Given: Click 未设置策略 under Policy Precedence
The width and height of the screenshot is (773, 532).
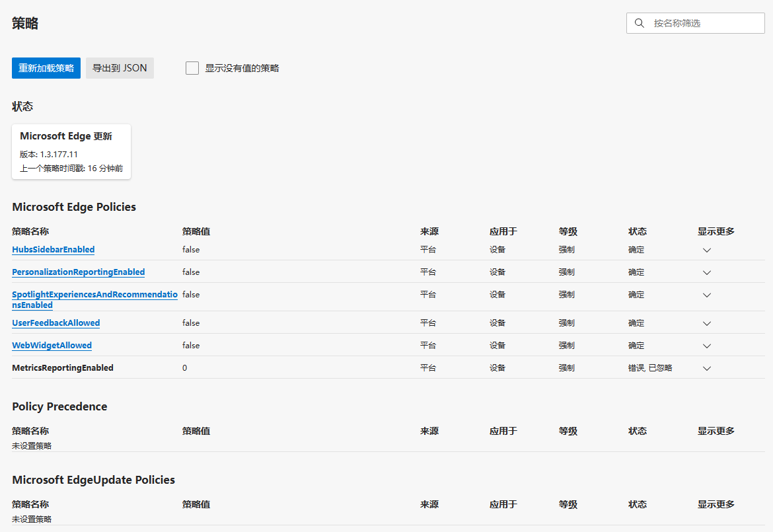Looking at the screenshot, I should tap(32, 445).
